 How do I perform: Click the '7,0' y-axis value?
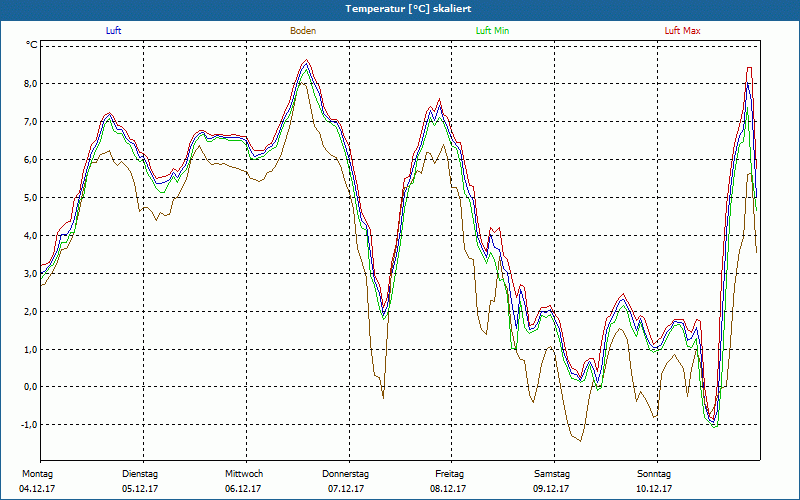pyautogui.click(x=30, y=121)
